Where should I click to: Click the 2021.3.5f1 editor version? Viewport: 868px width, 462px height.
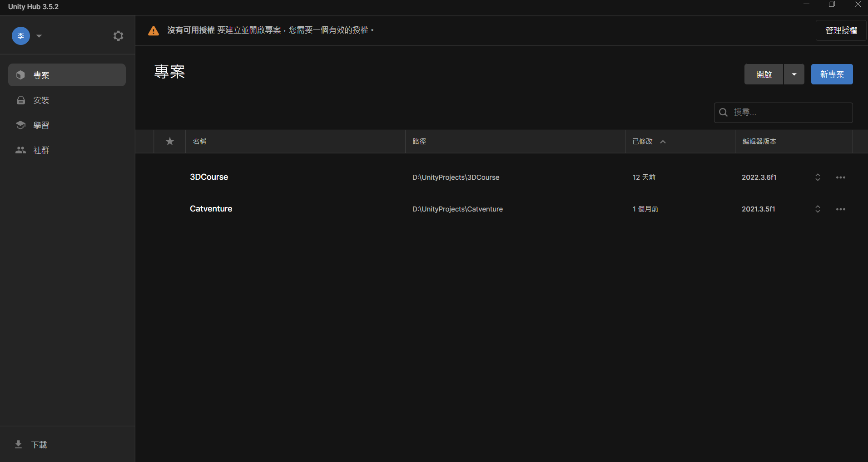click(x=759, y=209)
